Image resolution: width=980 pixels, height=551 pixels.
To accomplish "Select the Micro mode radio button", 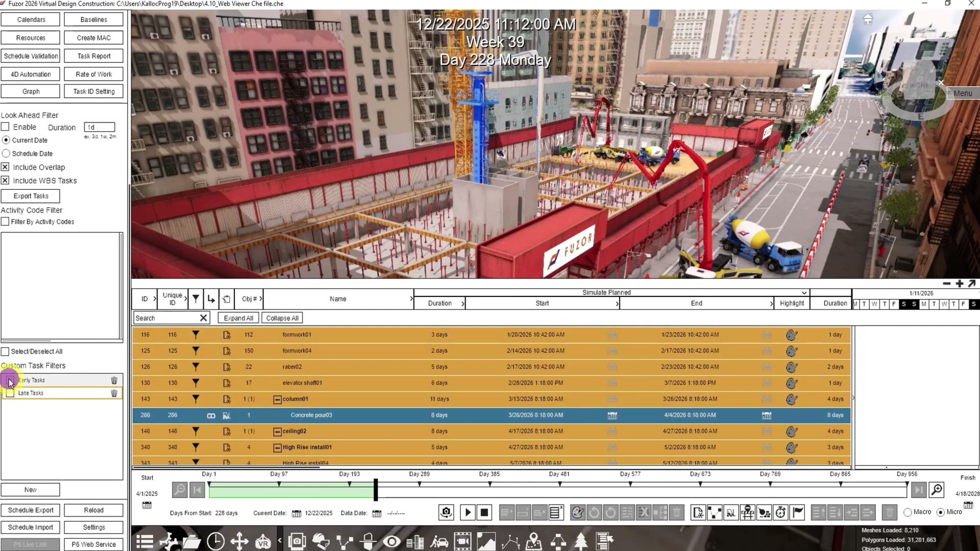I will click(x=941, y=512).
